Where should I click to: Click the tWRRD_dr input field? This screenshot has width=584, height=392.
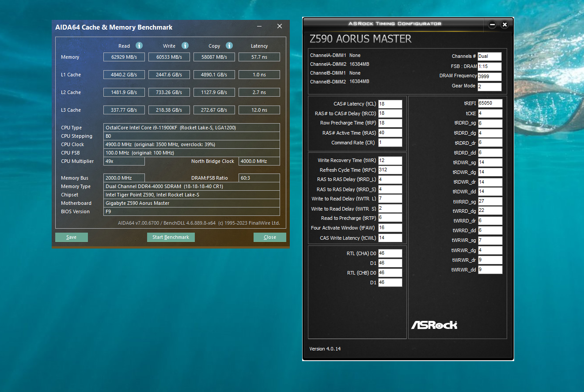pyautogui.click(x=490, y=221)
